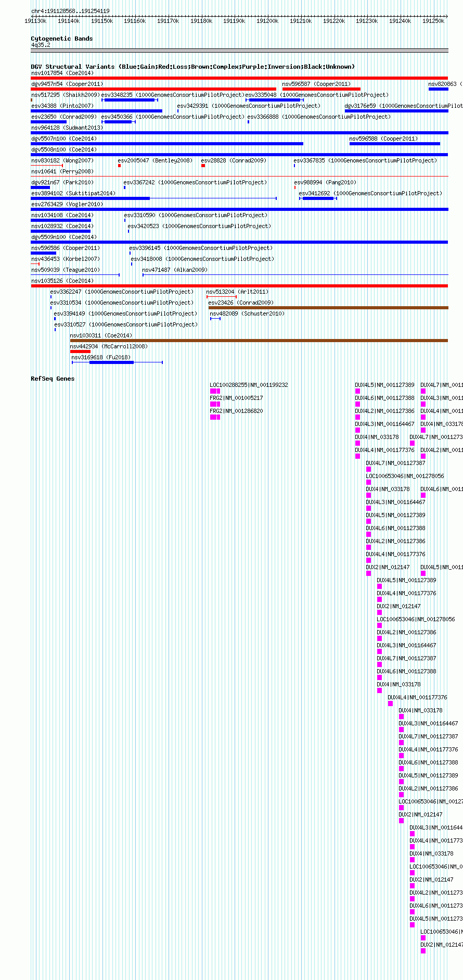Open variant nsv1028932 (Coe2014)
This screenshot has width=463, height=980.
(62, 226)
